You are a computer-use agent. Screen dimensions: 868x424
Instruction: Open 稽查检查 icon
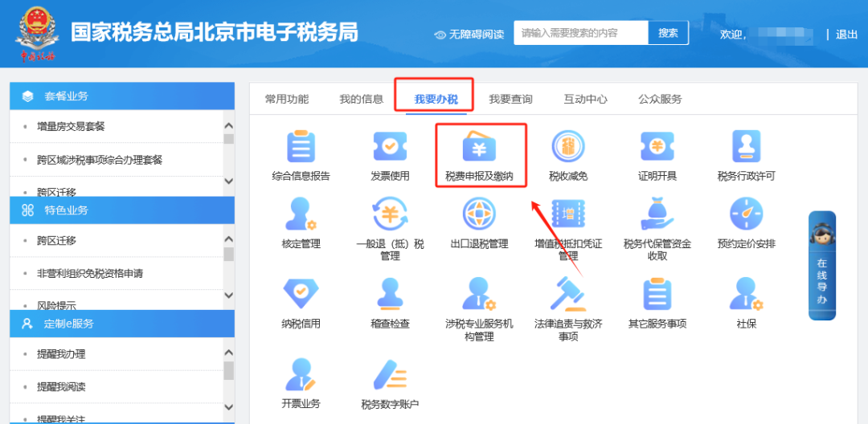[x=390, y=294]
